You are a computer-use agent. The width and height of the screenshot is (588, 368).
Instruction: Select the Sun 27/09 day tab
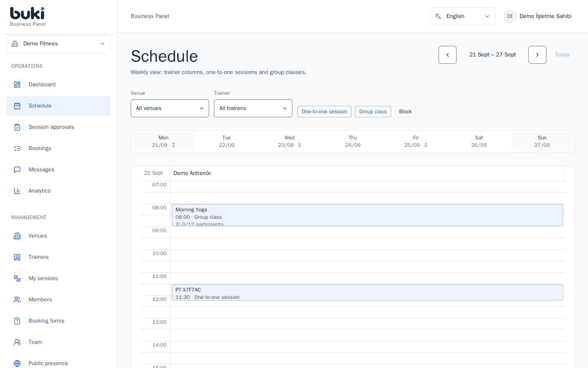(x=542, y=141)
